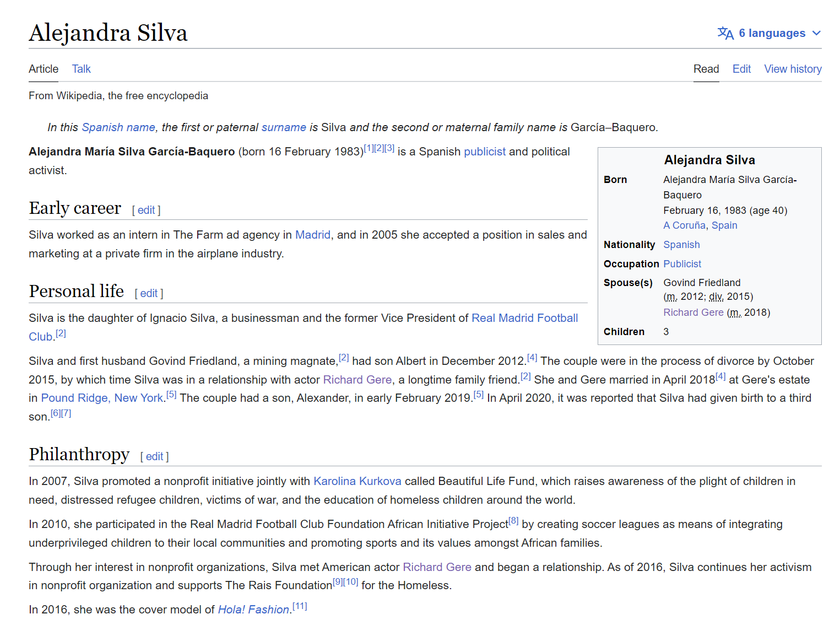
Task: Click 'From Wikipedia, the free encyclopedia' text
Action: (x=118, y=96)
